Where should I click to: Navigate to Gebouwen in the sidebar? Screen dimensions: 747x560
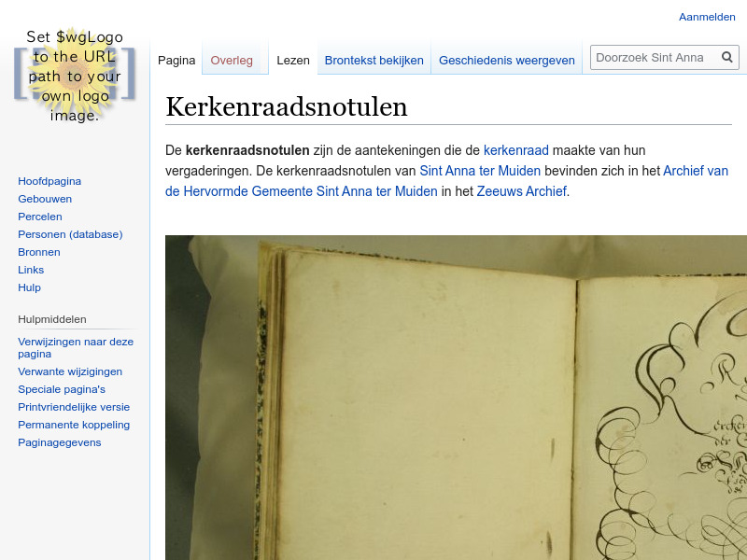[45, 198]
